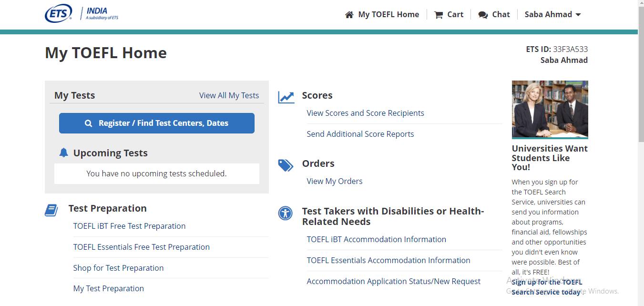Image resolution: width=644 pixels, height=306 pixels.
Task: Click the book icon next to Test Preparation
Action: [51, 209]
